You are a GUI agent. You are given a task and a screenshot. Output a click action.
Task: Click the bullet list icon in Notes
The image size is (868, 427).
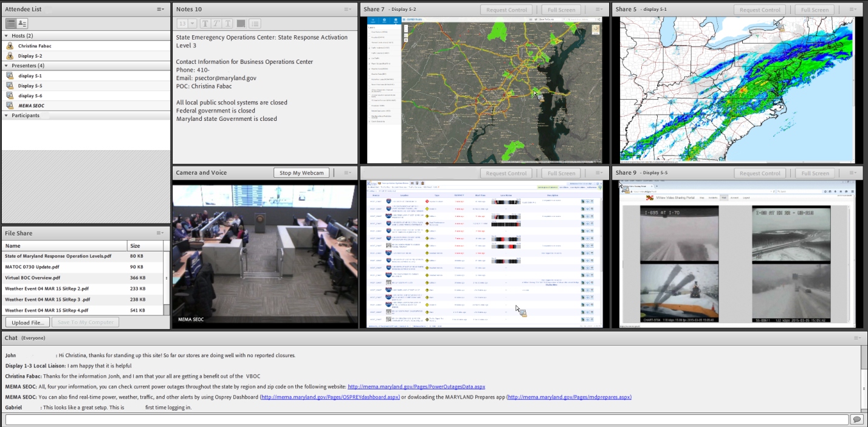(255, 24)
